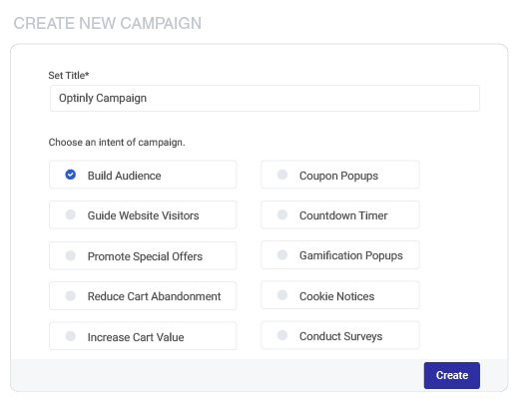The height and width of the screenshot is (401, 532).
Task: Click the Create button
Action: coord(451,375)
